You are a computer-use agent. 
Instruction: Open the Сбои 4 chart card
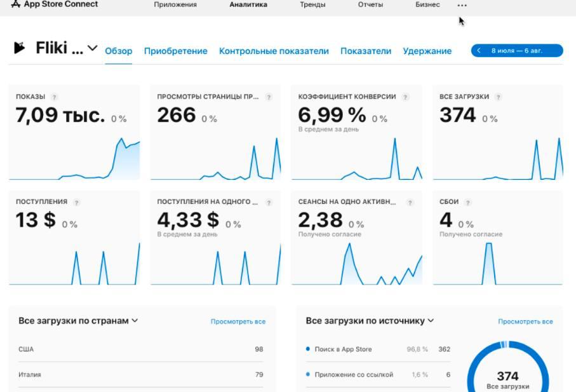(x=498, y=238)
